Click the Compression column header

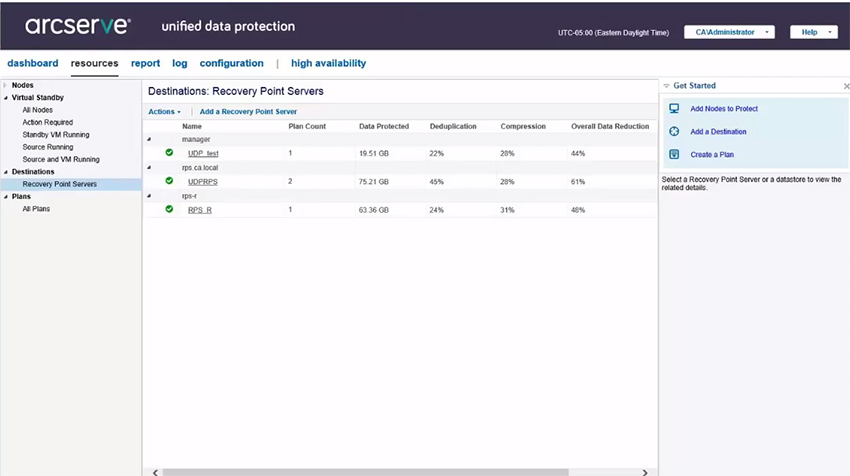(523, 126)
